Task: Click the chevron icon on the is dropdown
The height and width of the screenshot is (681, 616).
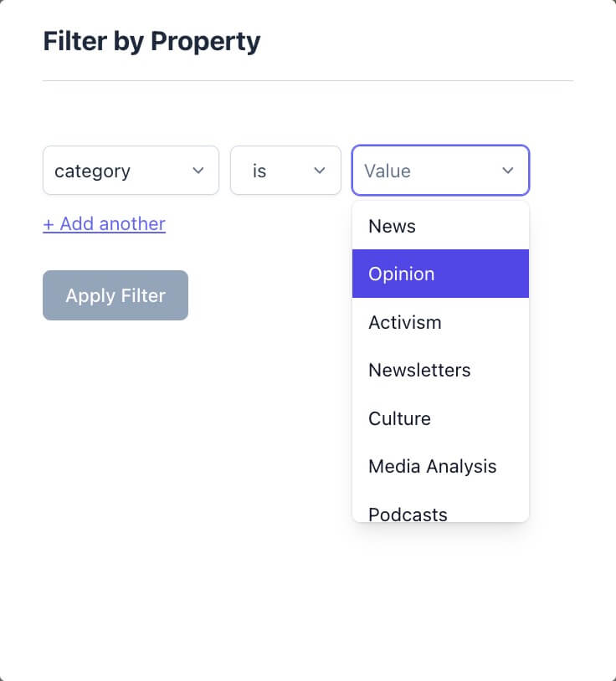Action: pyautogui.click(x=318, y=171)
